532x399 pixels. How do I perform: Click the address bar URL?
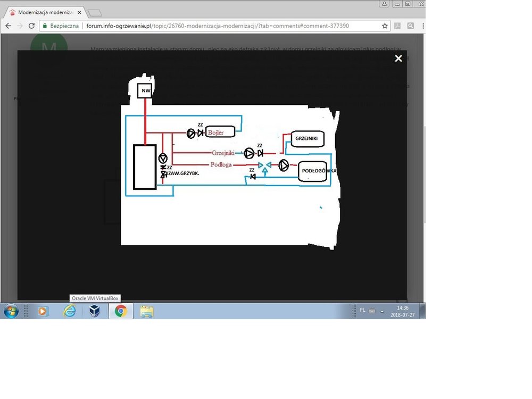coord(213,26)
